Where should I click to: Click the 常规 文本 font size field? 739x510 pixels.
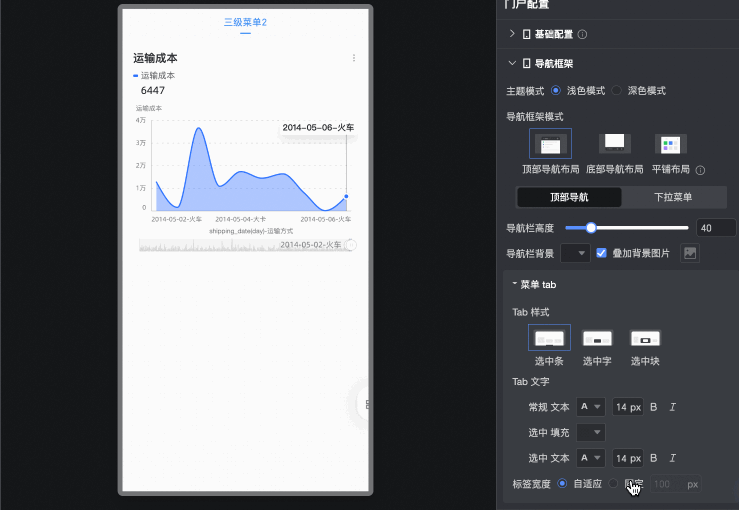click(628, 407)
